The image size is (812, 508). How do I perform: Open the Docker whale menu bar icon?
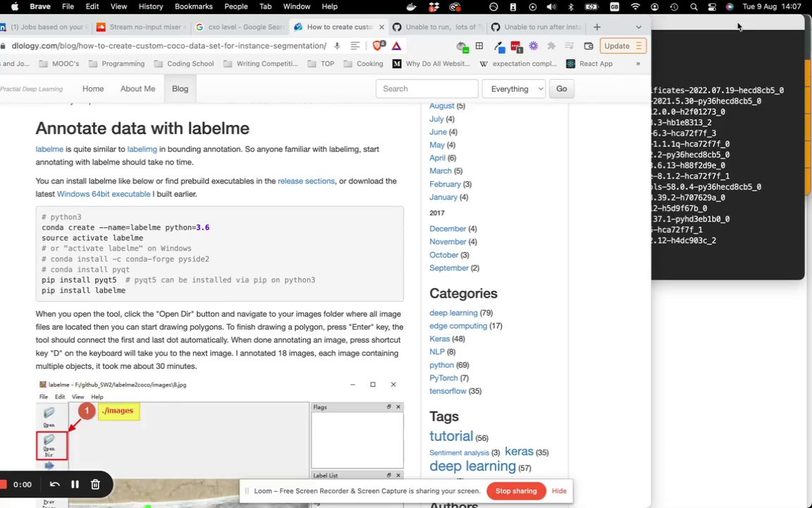[x=412, y=7]
